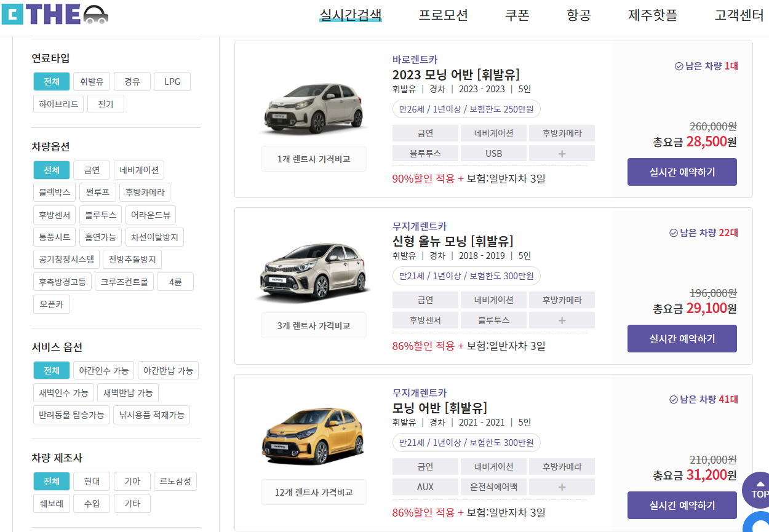
Task: Book the 31,200원 모닝 어반 car
Action: (682, 505)
